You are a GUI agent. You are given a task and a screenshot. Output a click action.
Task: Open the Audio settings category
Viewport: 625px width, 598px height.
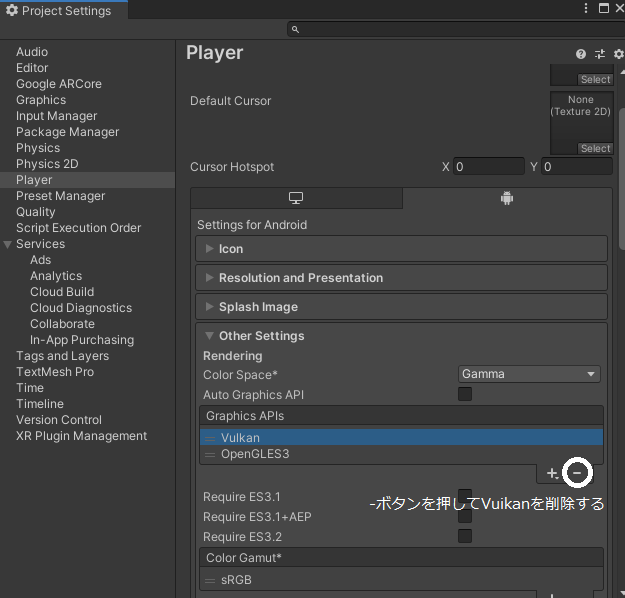click(32, 52)
